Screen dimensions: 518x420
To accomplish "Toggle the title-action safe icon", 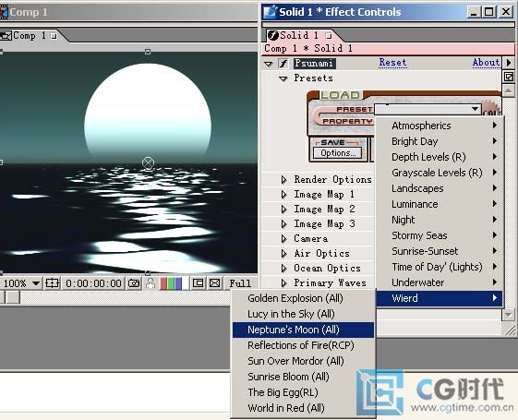I will pos(52,283).
